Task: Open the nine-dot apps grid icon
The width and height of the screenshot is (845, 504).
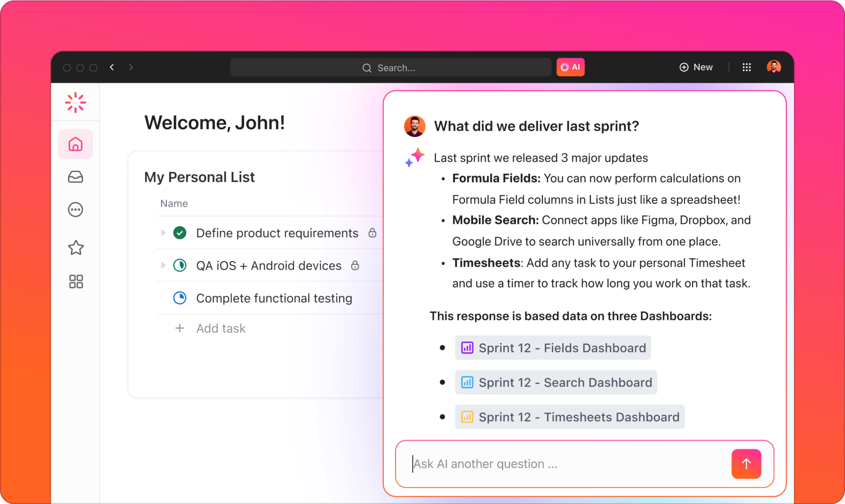Action: (x=746, y=67)
